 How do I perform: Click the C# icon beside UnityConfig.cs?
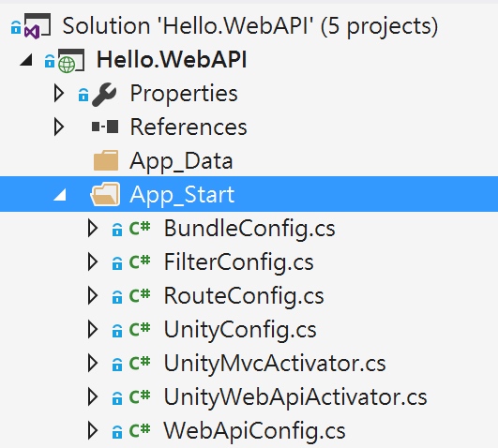coord(140,329)
